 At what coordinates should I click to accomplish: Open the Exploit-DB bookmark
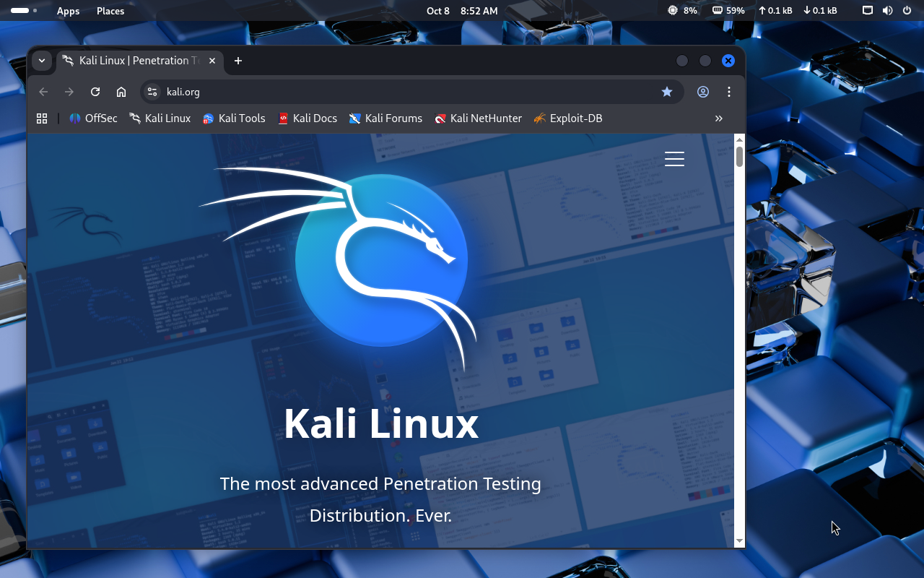point(567,118)
